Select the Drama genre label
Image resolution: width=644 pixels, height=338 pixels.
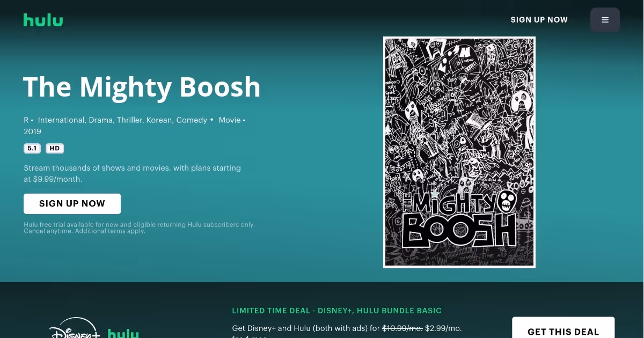click(101, 120)
